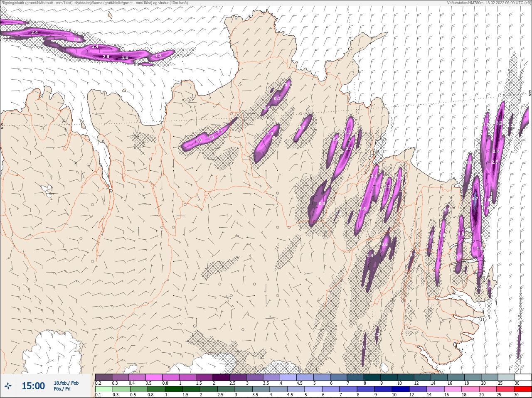Pick top-row white swatch after 30
Image resolution: width=532 pixels, height=398 pixels.
click(x=523, y=378)
